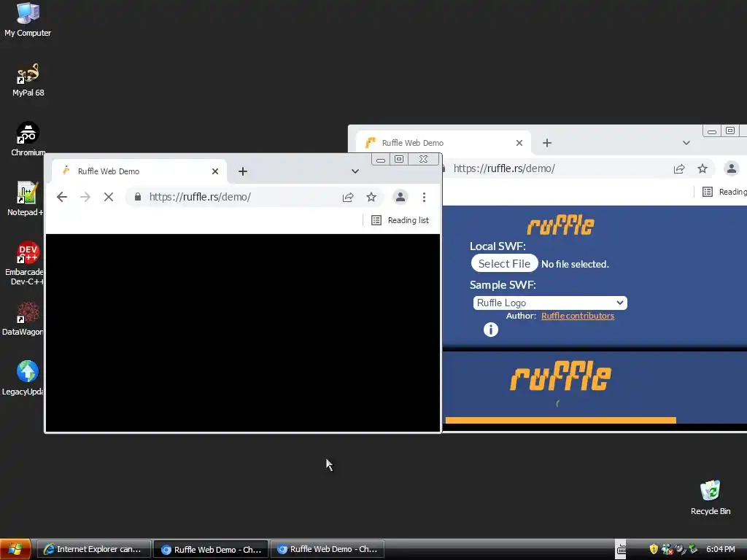The height and width of the screenshot is (560, 747).
Task: Open Chromium desktop shortcut
Action: pyautogui.click(x=28, y=139)
